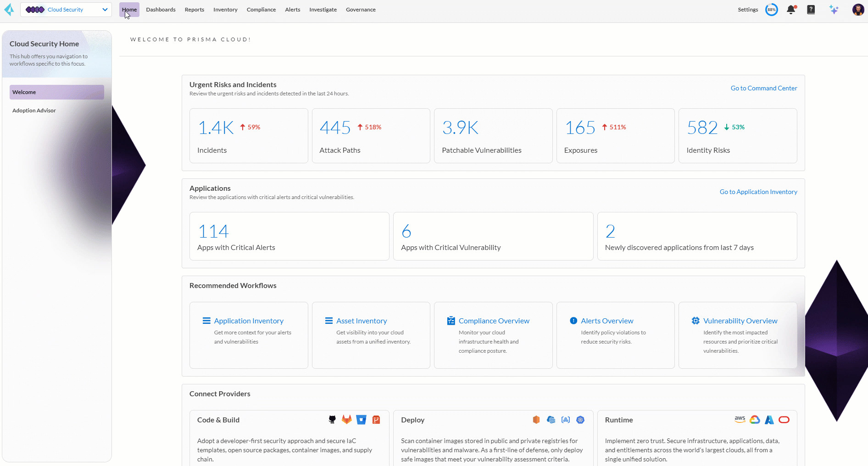Viewport: 868px width, 466px height.
Task: Open the user profile avatar
Action: click(x=858, y=10)
